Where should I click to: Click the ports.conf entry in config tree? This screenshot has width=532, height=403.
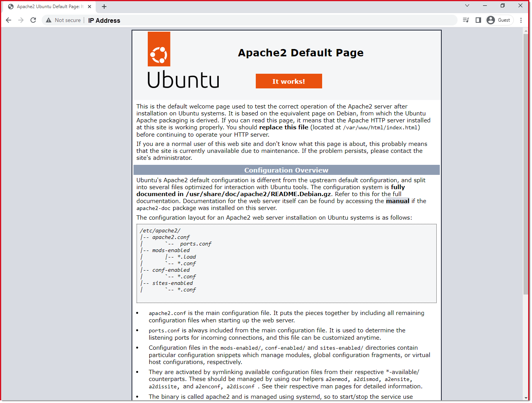[x=196, y=244]
